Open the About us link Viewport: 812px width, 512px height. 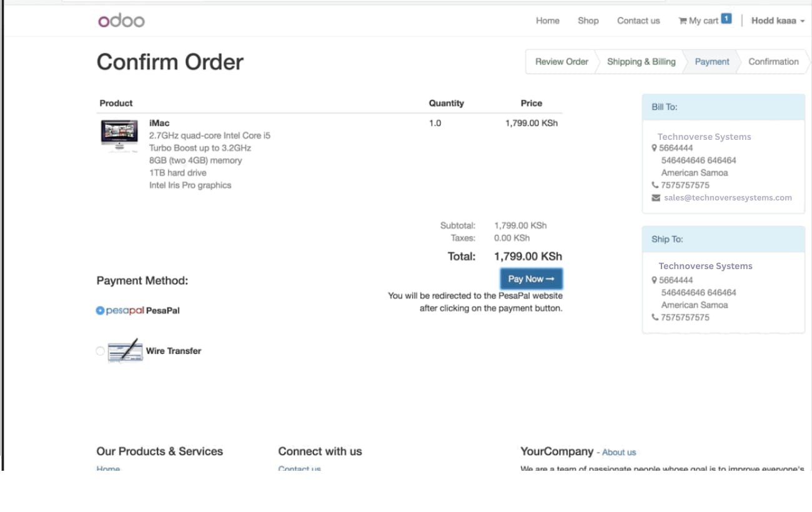pyautogui.click(x=619, y=453)
